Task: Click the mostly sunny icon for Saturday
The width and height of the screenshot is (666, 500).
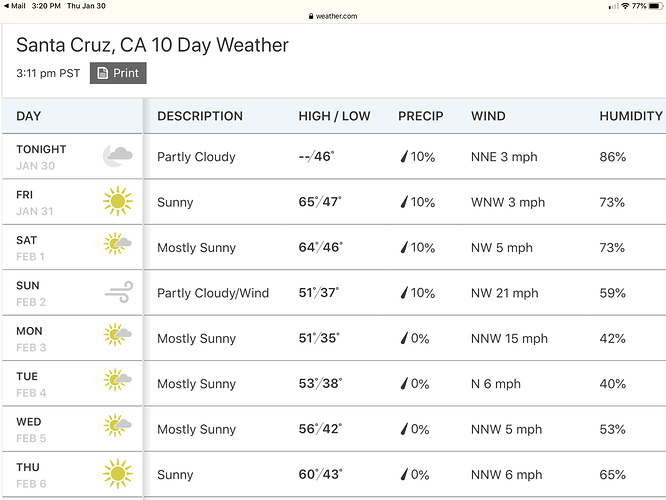Action: click(x=117, y=247)
